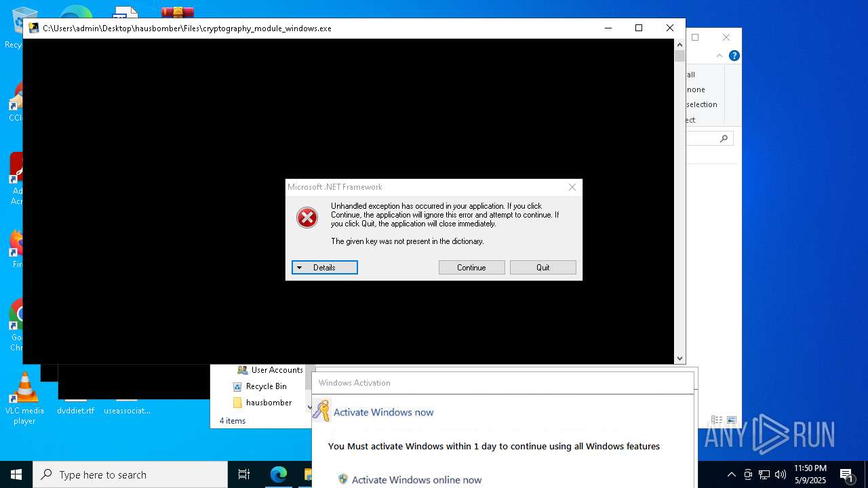Click the console scrollbar down arrow
This screenshot has height=488, width=868.
click(x=679, y=359)
